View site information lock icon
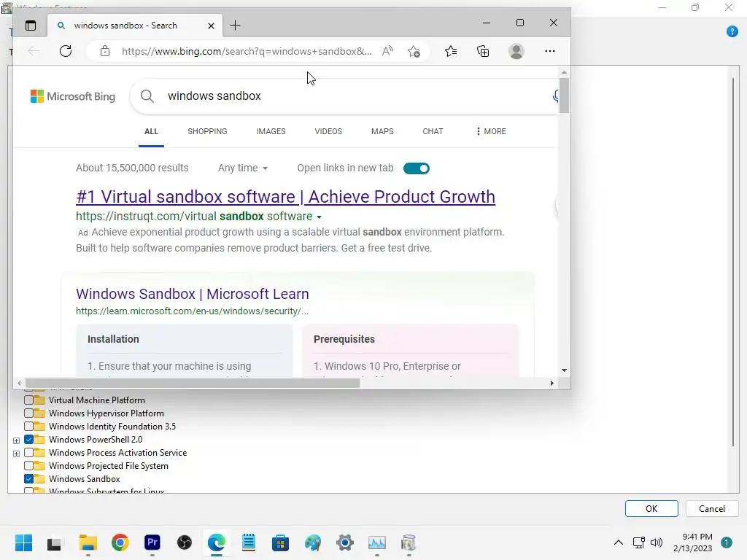This screenshot has height=560, width=747. click(x=105, y=51)
